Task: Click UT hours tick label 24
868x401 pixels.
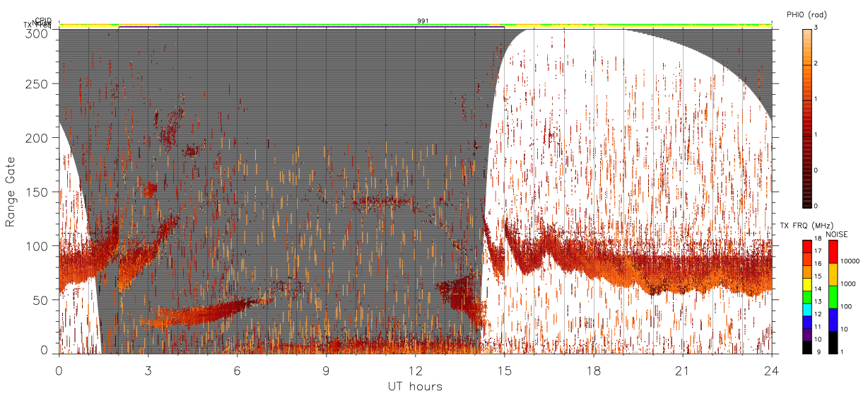Action: pyautogui.click(x=772, y=370)
